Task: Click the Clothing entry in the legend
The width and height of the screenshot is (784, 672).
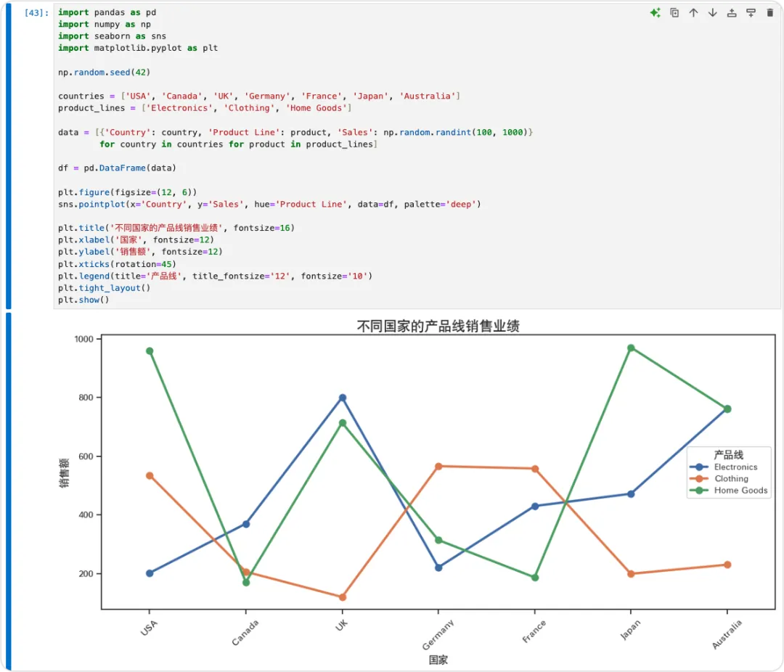Action: pyautogui.click(x=719, y=478)
